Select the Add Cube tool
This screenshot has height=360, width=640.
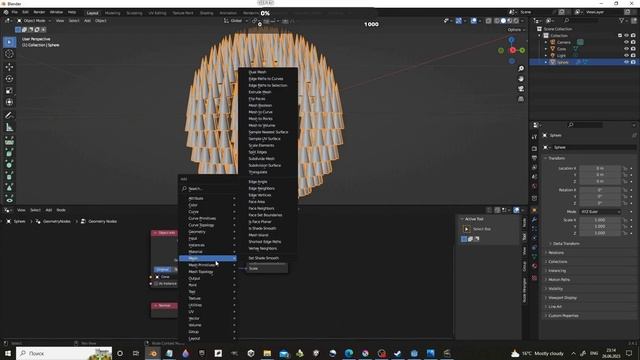click(9, 141)
